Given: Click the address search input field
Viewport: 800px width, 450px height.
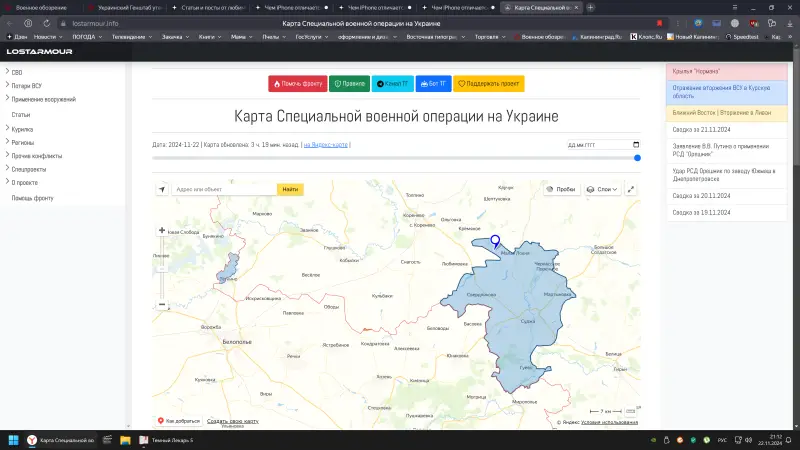Looking at the screenshot, I should (224, 189).
